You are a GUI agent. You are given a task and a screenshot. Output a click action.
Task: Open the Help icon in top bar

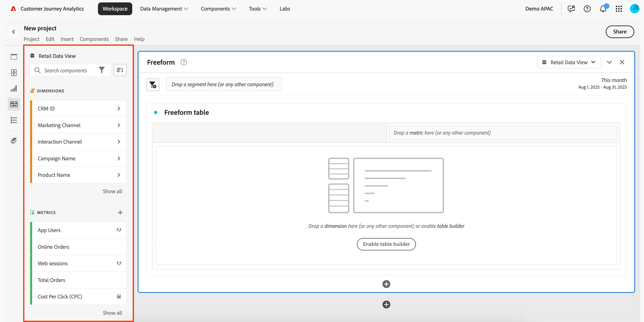pos(587,9)
